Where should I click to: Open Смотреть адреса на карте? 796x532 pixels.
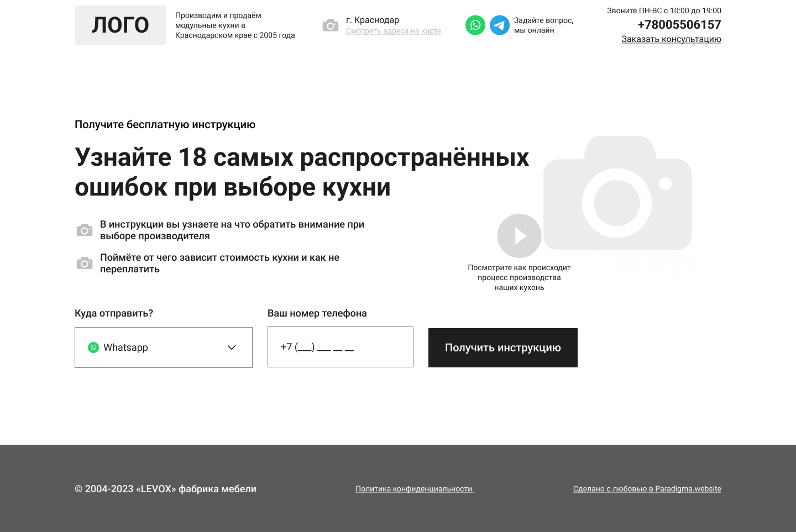[x=394, y=31]
